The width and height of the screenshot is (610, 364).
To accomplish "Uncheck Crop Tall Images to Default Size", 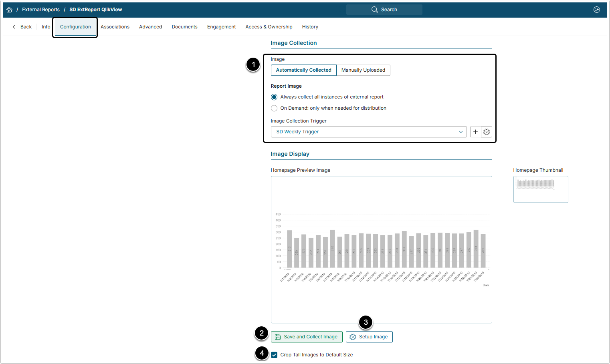I will (x=274, y=355).
